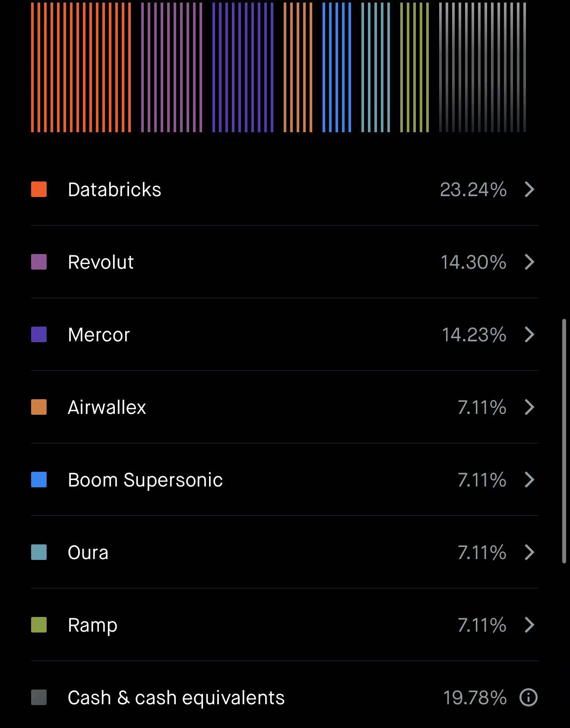
Task: Open the Oura holding name
Action: pos(88,552)
